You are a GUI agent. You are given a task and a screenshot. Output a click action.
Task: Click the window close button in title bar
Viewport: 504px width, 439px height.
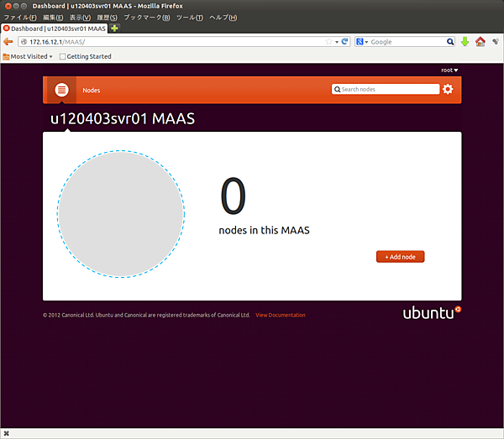[x=8, y=6]
